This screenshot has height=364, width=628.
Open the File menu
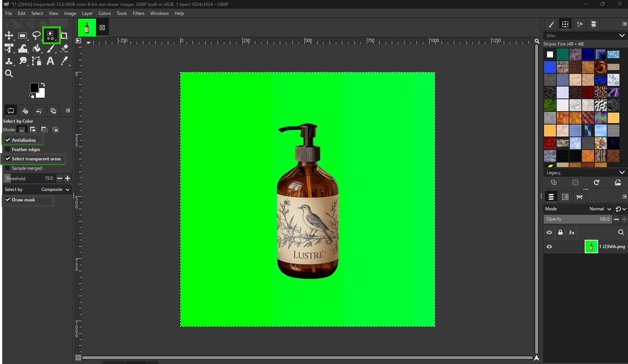pos(9,13)
